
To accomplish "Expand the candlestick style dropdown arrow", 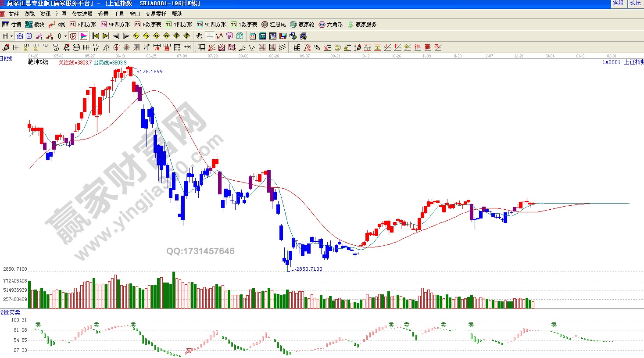I will (65, 36).
